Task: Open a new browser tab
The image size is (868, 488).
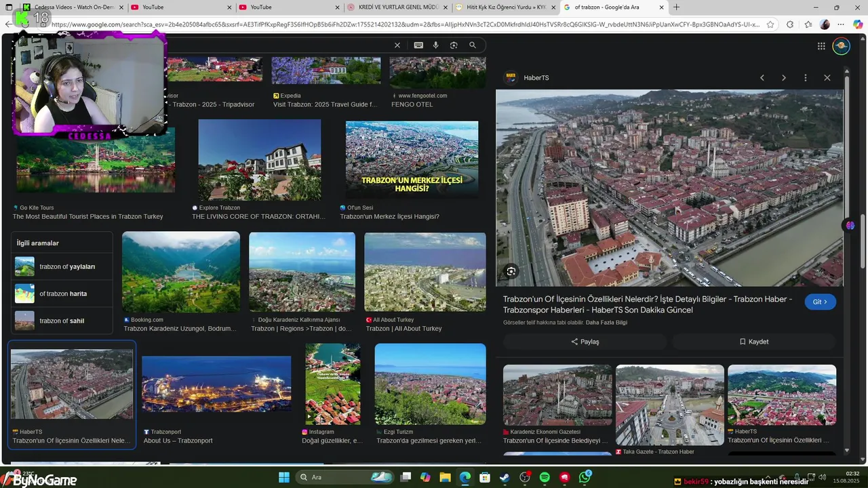Action: (676, 7)
